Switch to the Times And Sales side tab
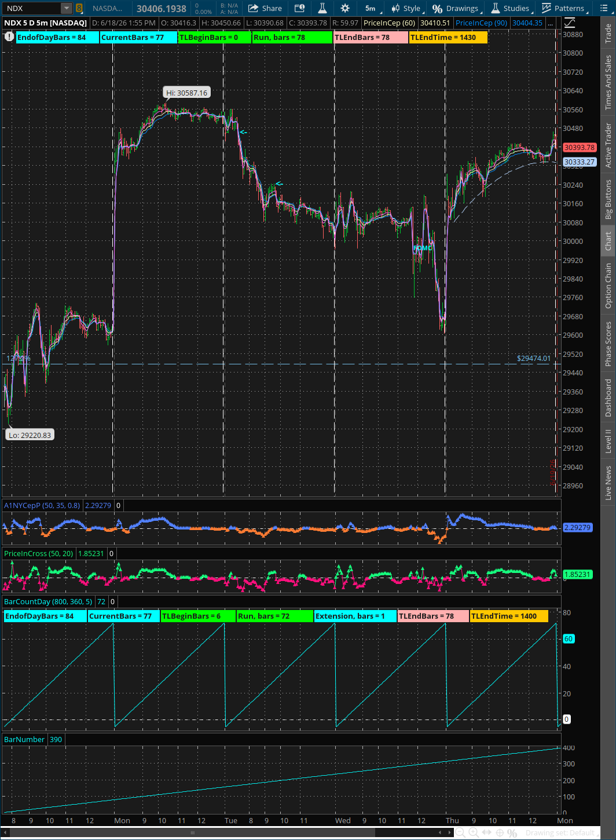The height and width of the screenshot is (840, 616). [608, 82]
